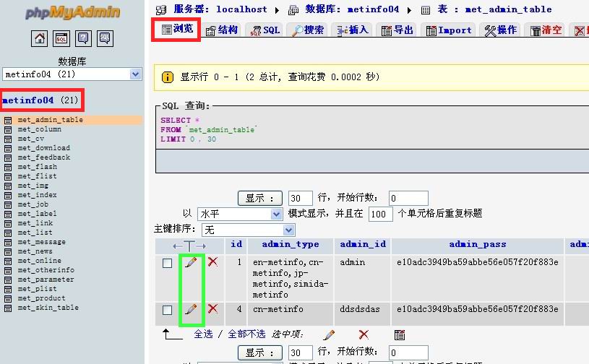Image resolution: width=589 pixels, height=364 pixels.
Task: Open met_job table in sidebar
Action: pos(33,204)
